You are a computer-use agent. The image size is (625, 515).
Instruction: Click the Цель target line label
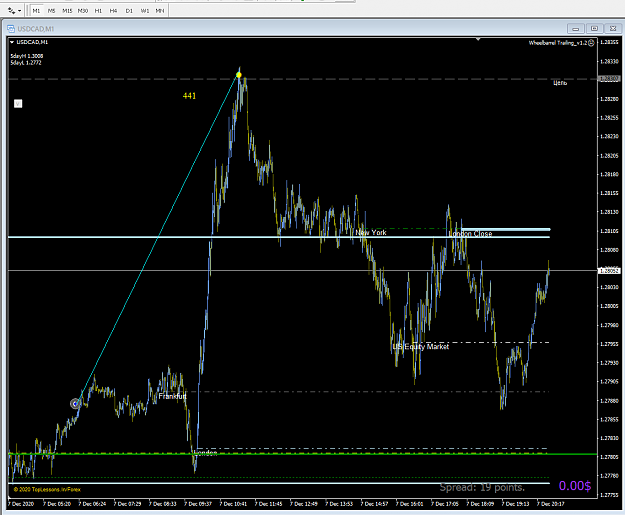click(x=560, y=83)
